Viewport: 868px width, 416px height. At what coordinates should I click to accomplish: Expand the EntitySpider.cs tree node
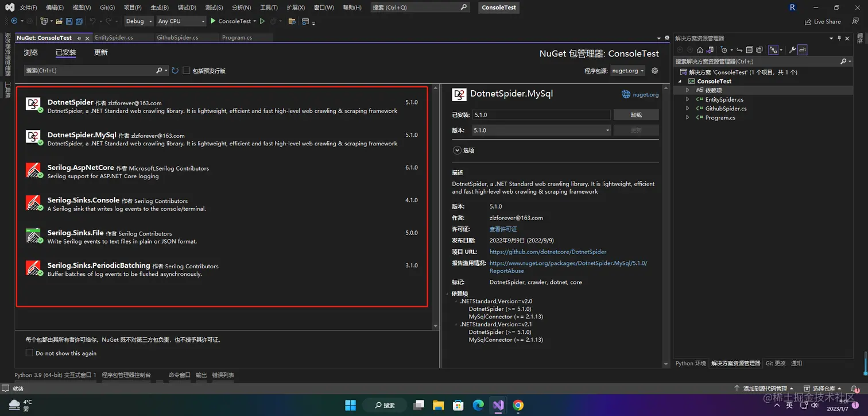tap(688, 99)
